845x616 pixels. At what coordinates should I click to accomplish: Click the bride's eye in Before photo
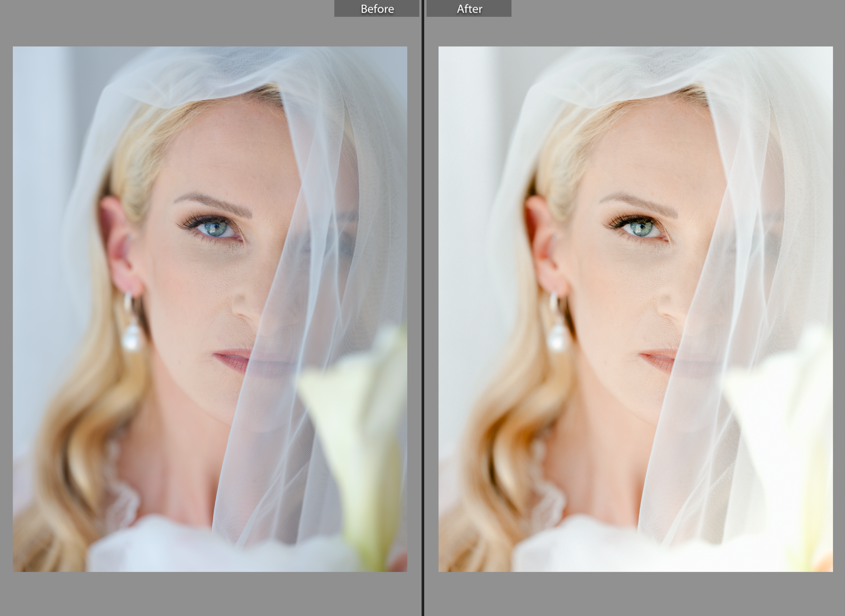(x=215, y=228)
